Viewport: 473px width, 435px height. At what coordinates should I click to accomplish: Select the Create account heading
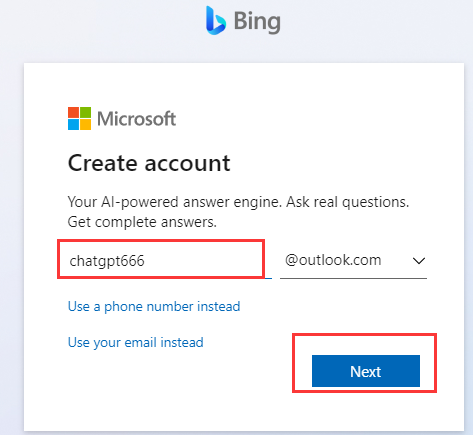tap(149, 163)
